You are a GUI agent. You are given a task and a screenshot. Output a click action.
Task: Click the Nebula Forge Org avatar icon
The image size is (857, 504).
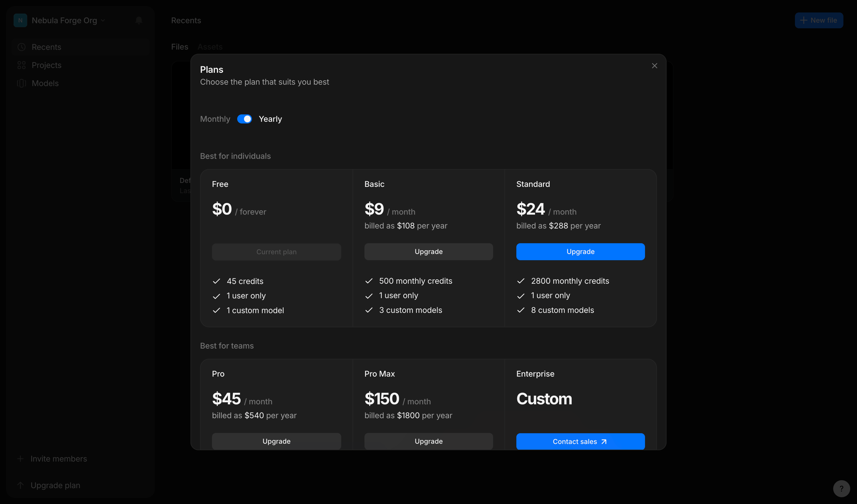pyautogui.click(x=20, y=20)
